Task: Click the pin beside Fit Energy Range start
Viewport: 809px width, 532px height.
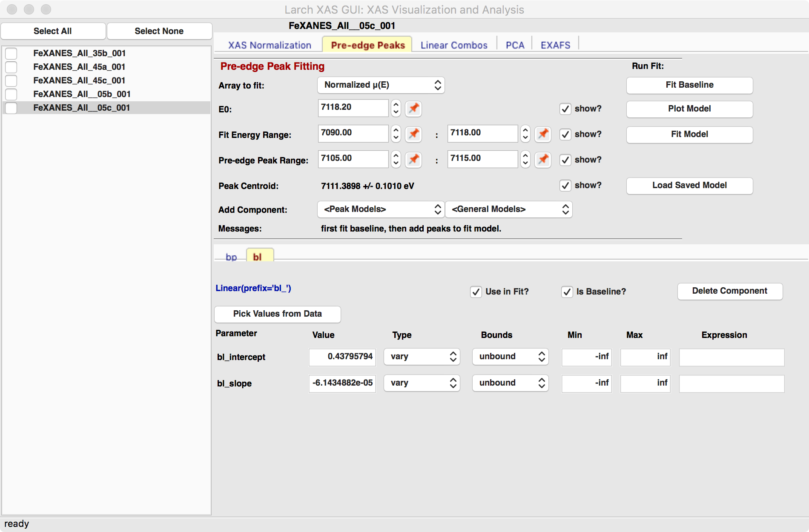Action: (x=413, y=134)
